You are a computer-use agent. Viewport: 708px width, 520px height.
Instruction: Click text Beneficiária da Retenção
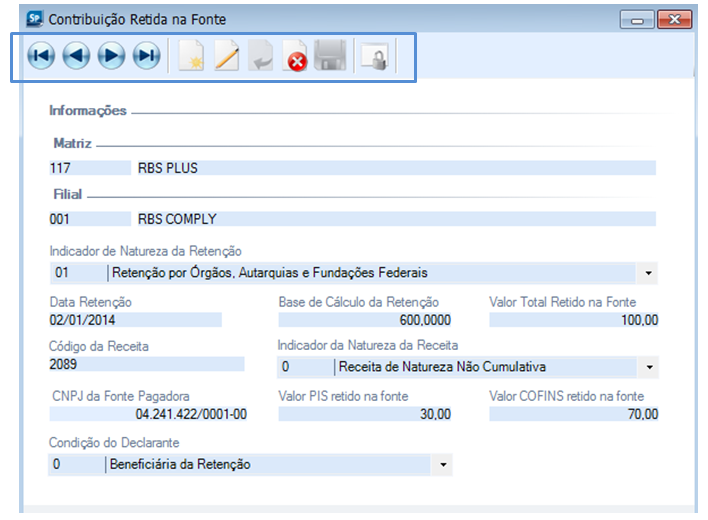coord(180,464)
